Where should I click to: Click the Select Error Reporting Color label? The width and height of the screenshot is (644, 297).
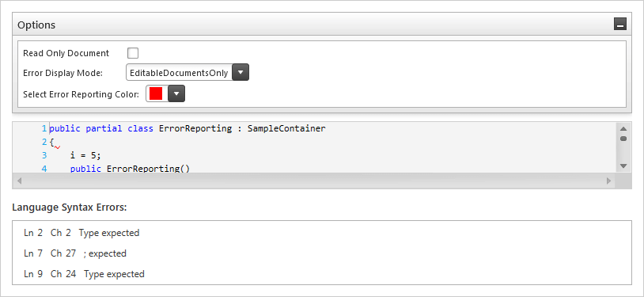pos(81,94)
